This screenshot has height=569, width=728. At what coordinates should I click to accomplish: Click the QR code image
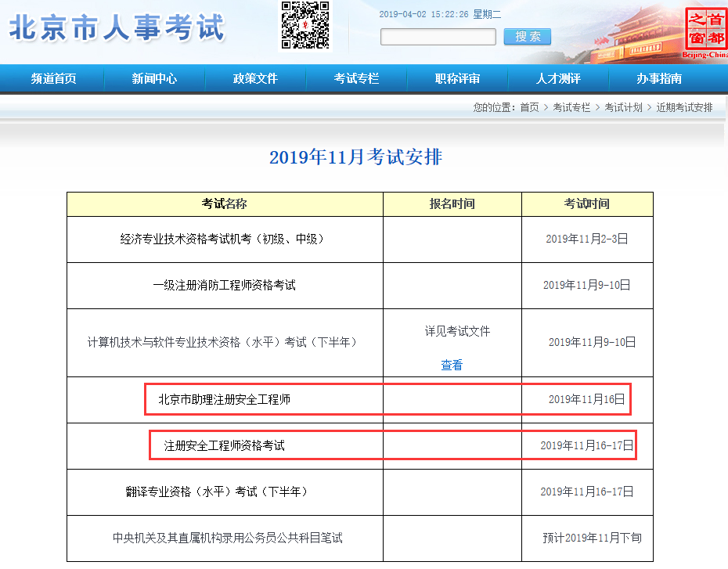coord(306,25)
